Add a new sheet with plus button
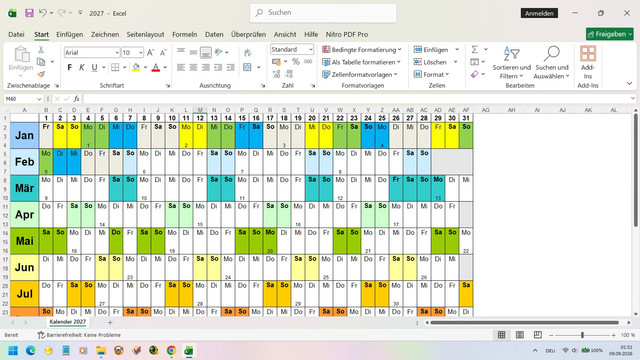Viewport: 640px width, 360px height. [x=110, y=322]
